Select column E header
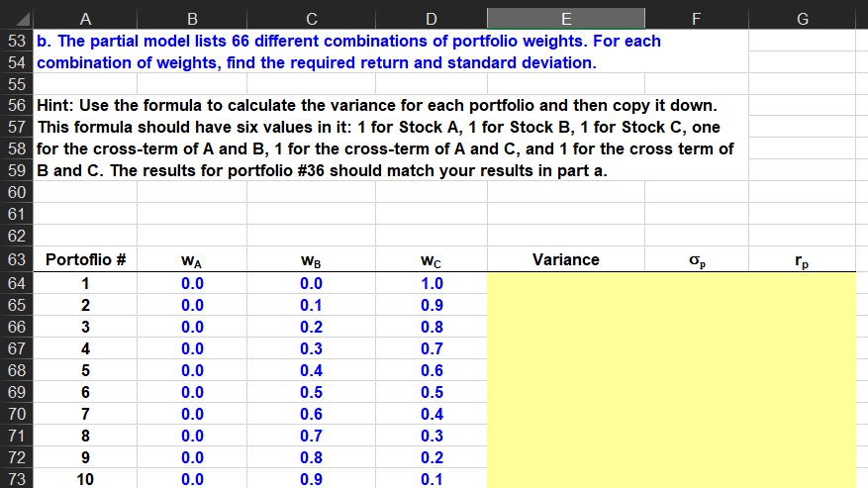Screen dimensions: 868x488 point(566,19)
